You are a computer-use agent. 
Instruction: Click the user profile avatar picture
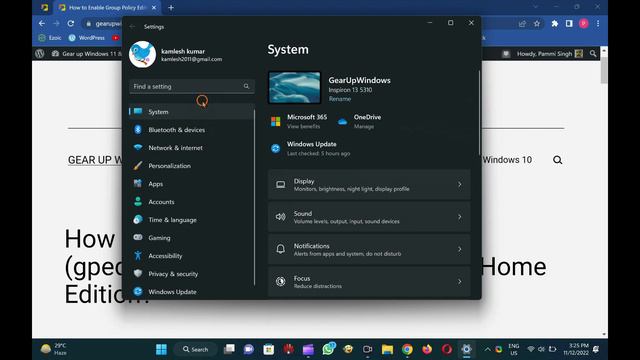click(x=142, y=54)
